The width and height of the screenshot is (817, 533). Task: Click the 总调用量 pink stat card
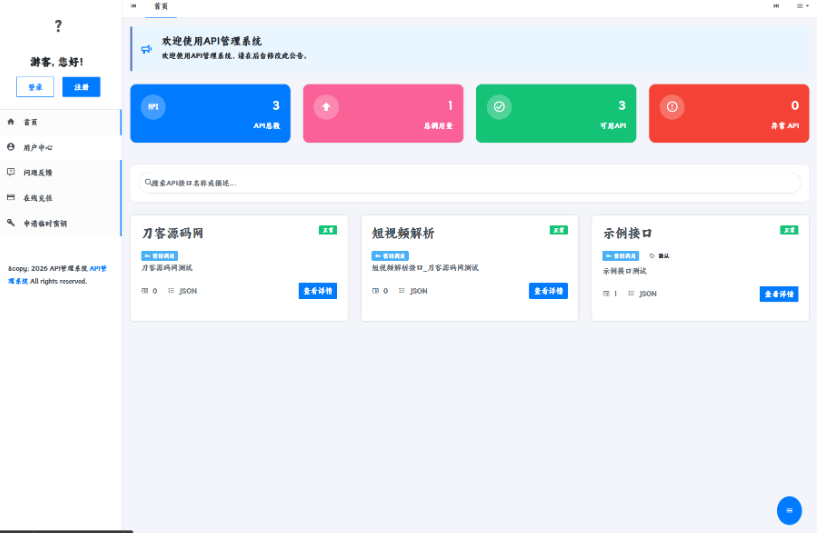click(x=383, y=114)
